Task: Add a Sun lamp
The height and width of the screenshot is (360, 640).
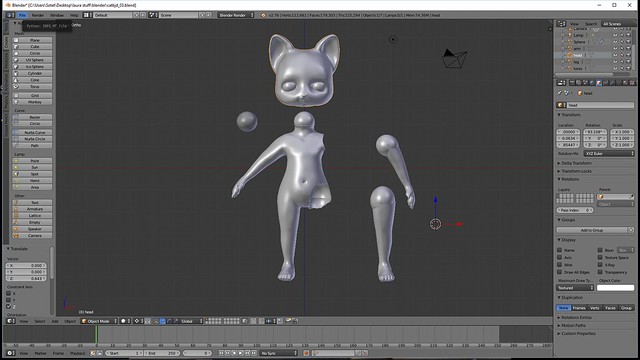Action: tap(32, 167)
